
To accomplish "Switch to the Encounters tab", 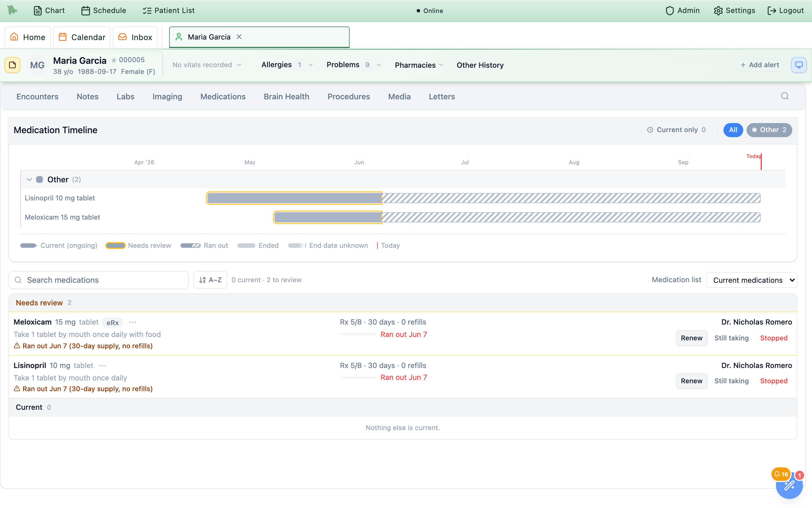I will click(x=37, y=97).
